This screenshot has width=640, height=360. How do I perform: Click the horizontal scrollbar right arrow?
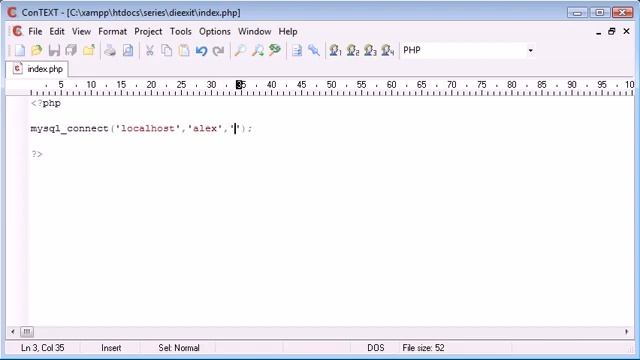click(x=627, y=332)
